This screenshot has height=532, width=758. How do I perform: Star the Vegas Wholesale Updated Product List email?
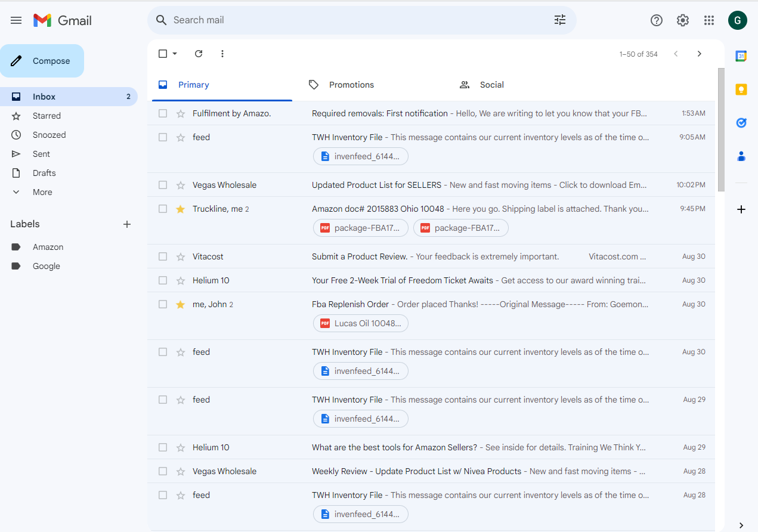[181, 185]
